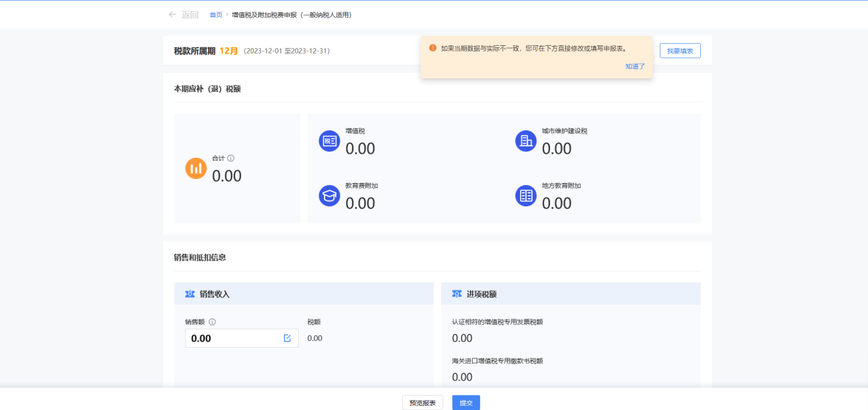Click the info icon beside 销售额

pos(212,322)
